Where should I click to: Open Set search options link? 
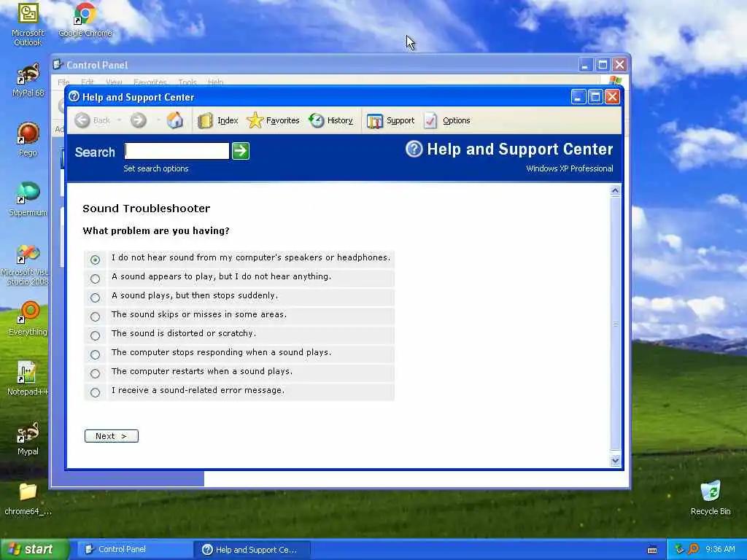(156, 168)
